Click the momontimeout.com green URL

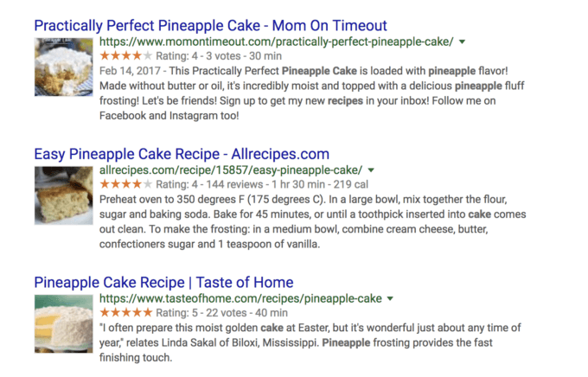click(x=277, y=42)
